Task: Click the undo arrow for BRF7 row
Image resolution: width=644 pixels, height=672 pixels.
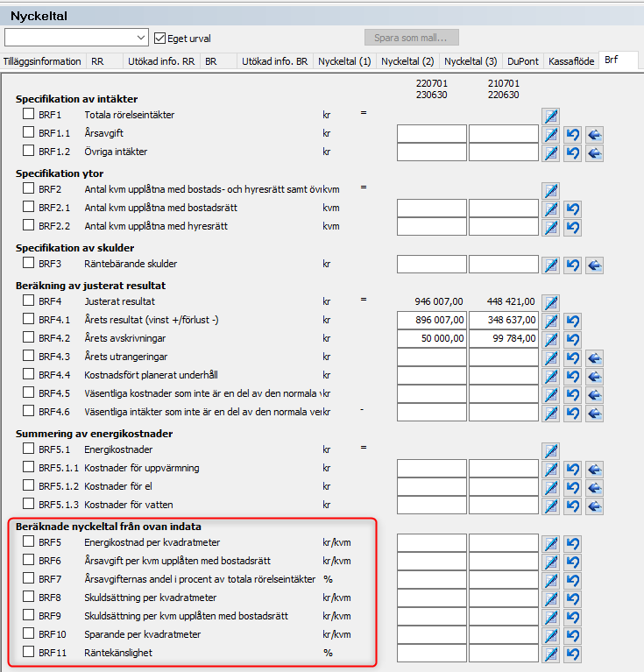Action: coord(572,581)
